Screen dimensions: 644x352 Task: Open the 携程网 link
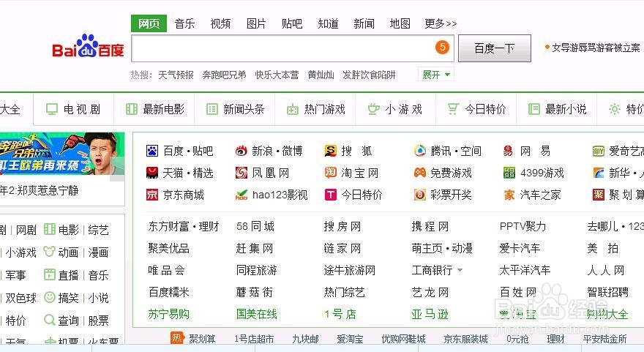(x=430, y=226)
